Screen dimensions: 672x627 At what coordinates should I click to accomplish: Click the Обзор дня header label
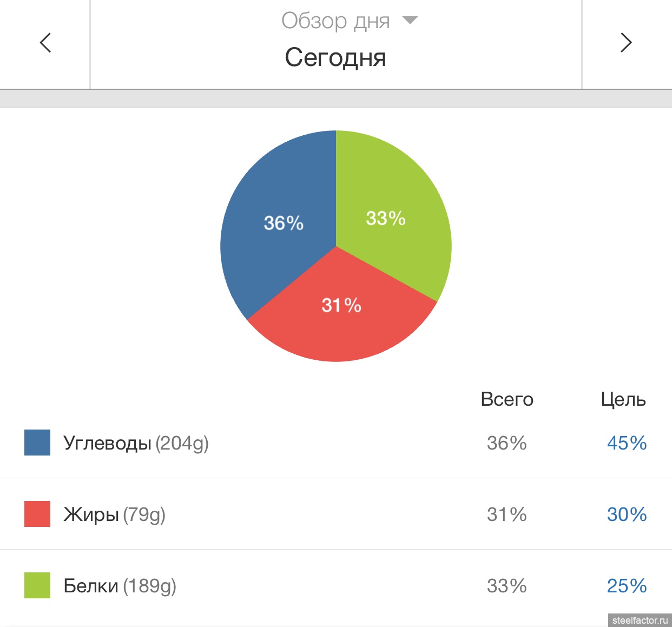pos(335,21)
